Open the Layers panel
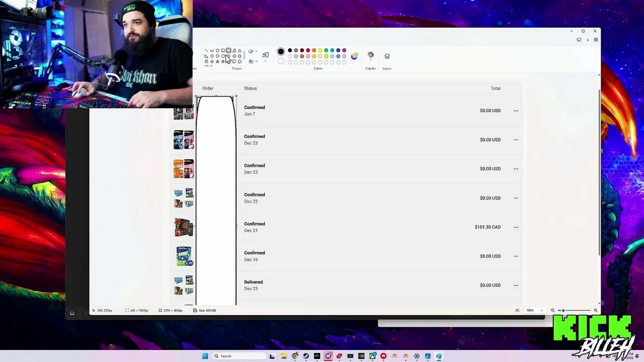Screen dimensions: 644x362 point(387,56)
